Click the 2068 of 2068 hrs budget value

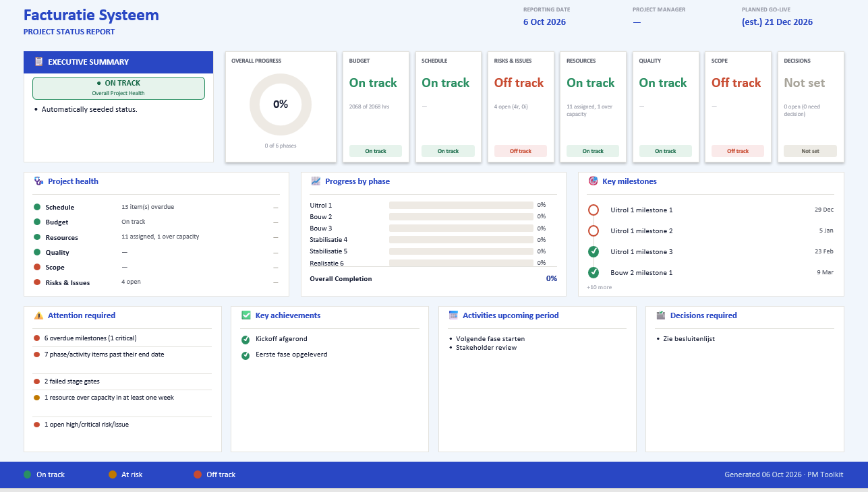tap(370, 107)
